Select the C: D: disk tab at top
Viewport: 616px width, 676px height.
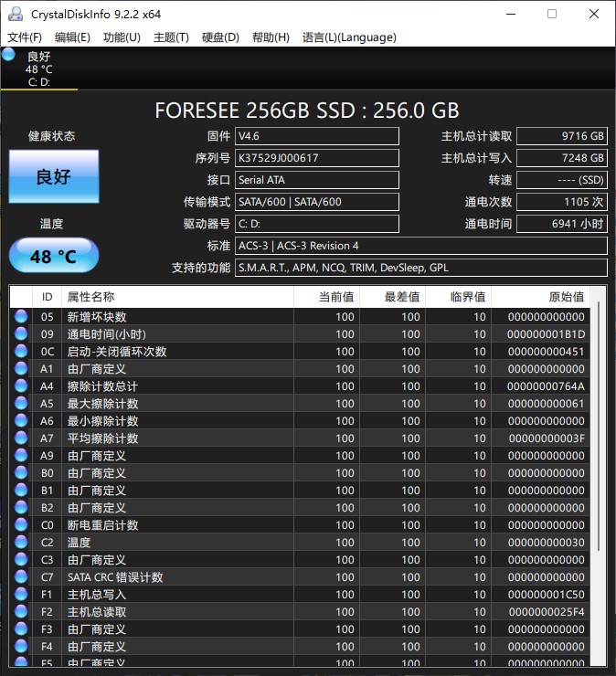pyautogui.click(x=38, y=69)
